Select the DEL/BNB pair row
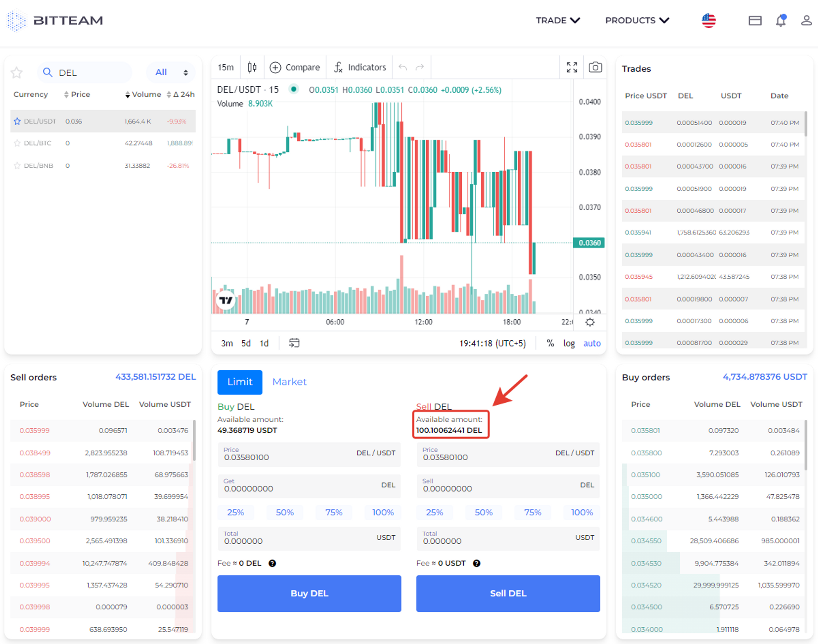This screenshot has width=818, height=644. [103, 166]
